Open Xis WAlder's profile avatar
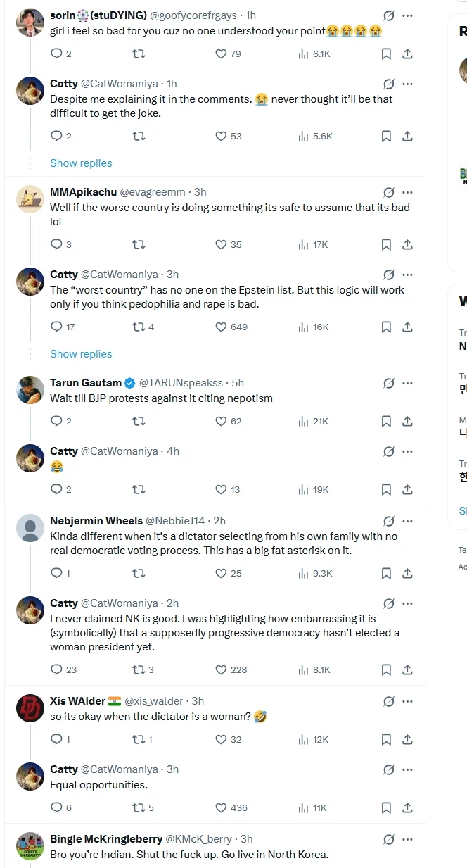 30,708
